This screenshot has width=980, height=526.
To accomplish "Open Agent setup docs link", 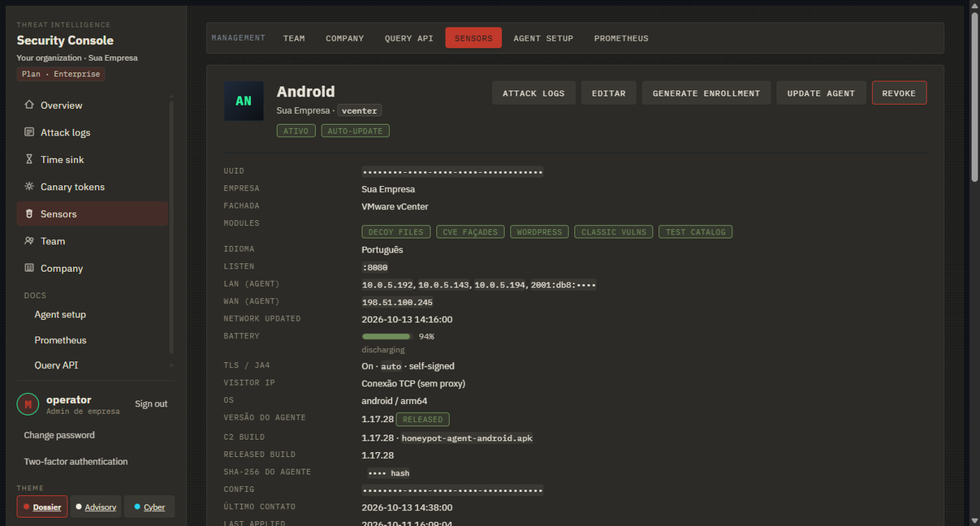I will (x=60, y=315).
